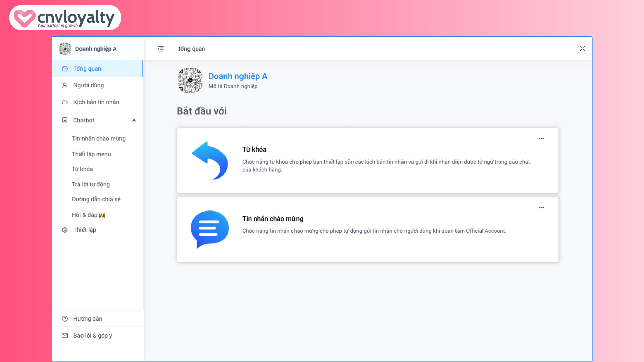Click the Kịch bản tin nhắn folder icon

coord(65,102)
